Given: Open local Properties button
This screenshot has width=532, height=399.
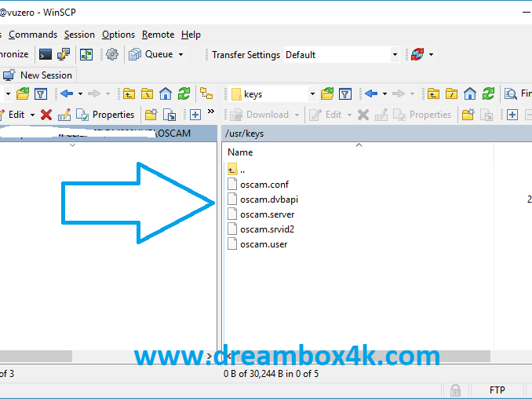Looking at the screenshot, I should [x=105, y=115].
